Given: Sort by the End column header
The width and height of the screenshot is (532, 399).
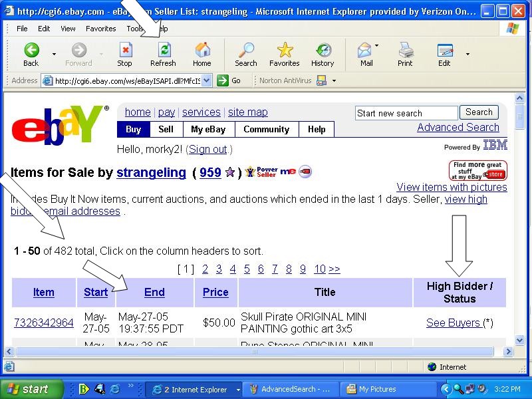Looking at the screenshot, I should click(154, 292).
